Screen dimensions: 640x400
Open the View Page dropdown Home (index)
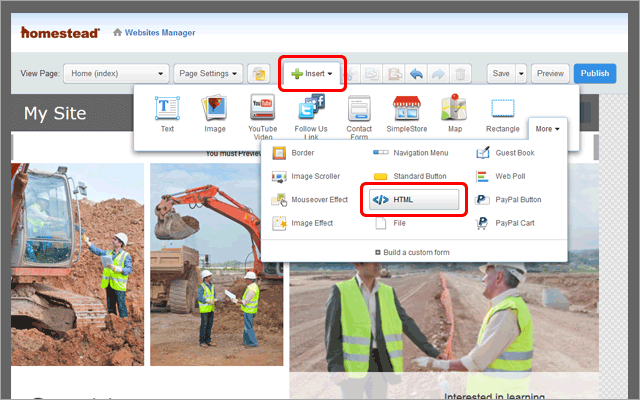coord(116,73)
